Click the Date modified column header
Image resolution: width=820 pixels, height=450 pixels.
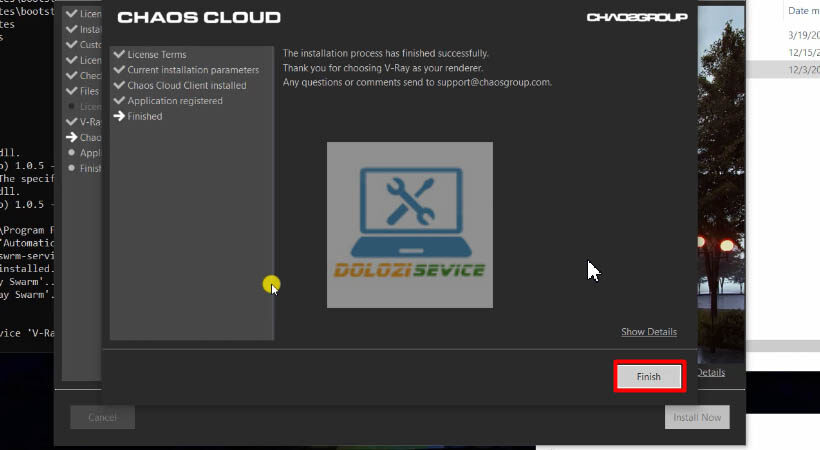pos(802,10)
